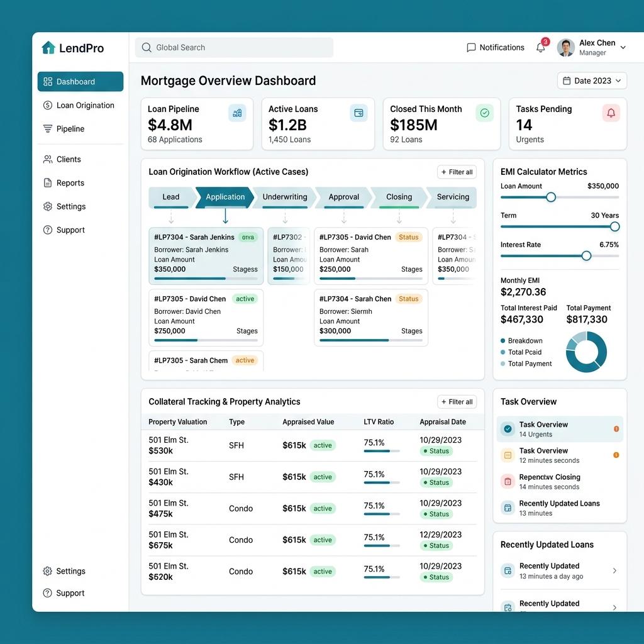Go to Loan Origination in sidebar

80,105
